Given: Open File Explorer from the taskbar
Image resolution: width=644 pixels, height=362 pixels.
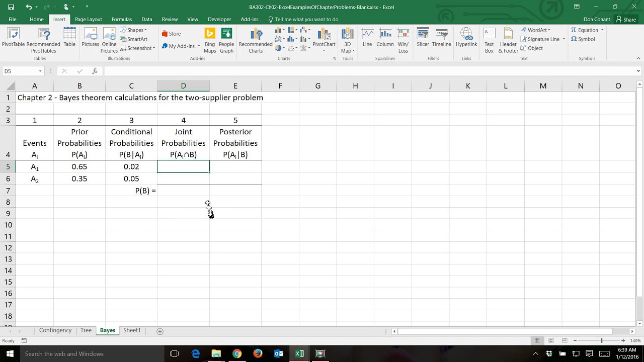Looking at the screenshot, I should (x=216, y=353).
